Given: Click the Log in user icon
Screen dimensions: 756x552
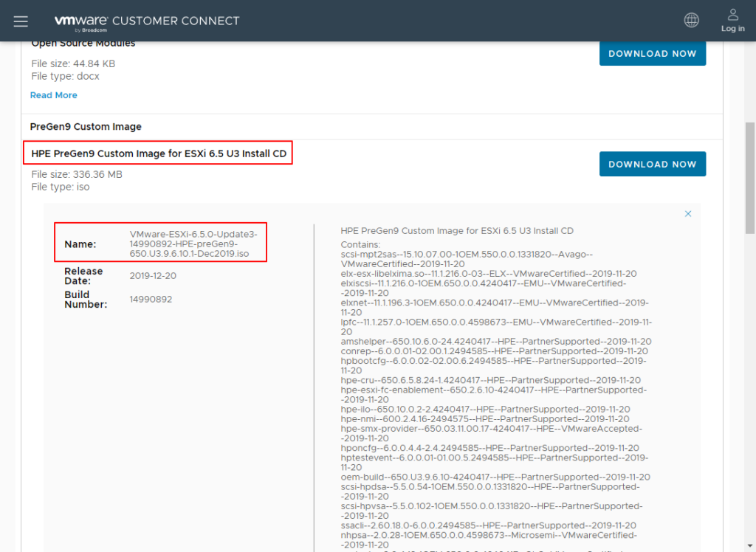Looking at the screenshot, I should click(x=732, y=20).
